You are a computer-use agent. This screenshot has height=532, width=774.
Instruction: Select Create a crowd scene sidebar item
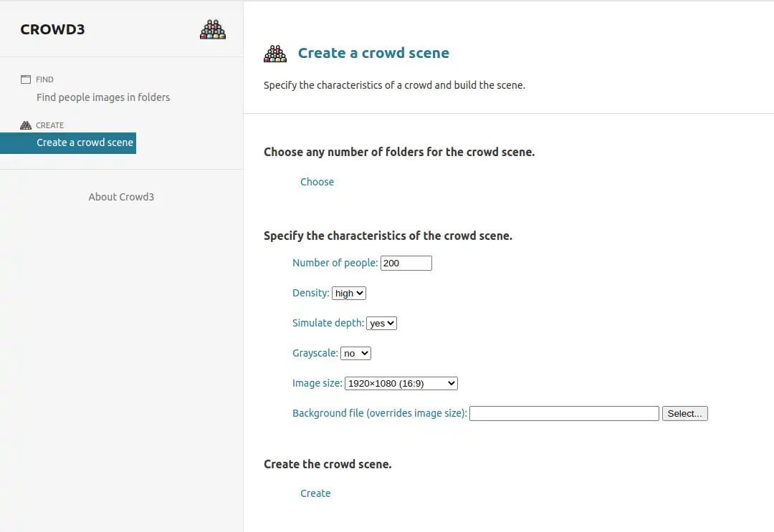click(85, 142)
